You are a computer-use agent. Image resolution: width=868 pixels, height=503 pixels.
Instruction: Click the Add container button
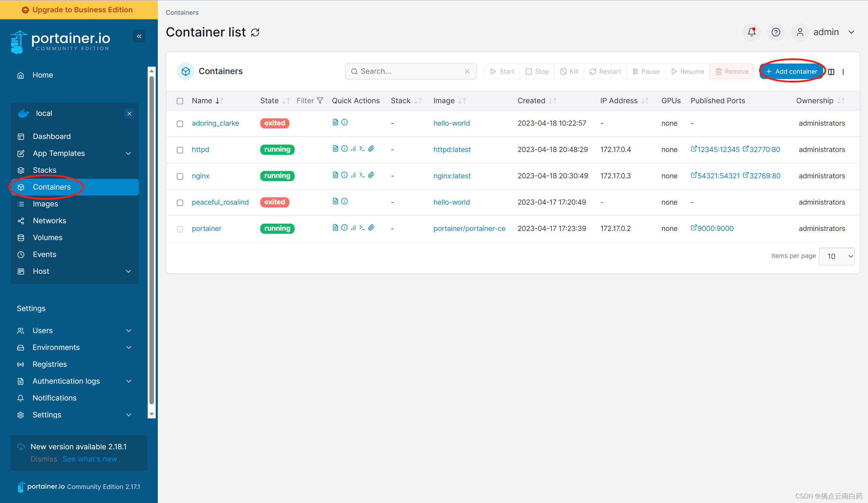point(792,71)
